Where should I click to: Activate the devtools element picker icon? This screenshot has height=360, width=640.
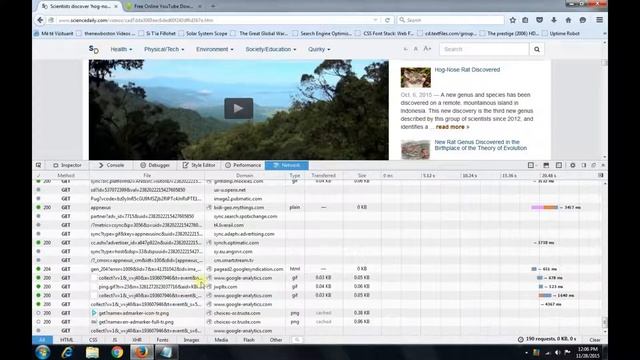pos(38,165)
